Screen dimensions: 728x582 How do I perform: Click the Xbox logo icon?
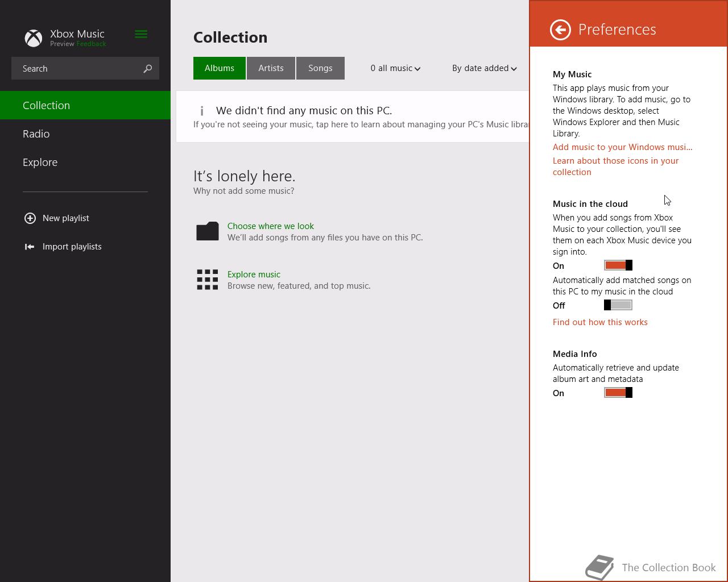(x=34, y=38)
